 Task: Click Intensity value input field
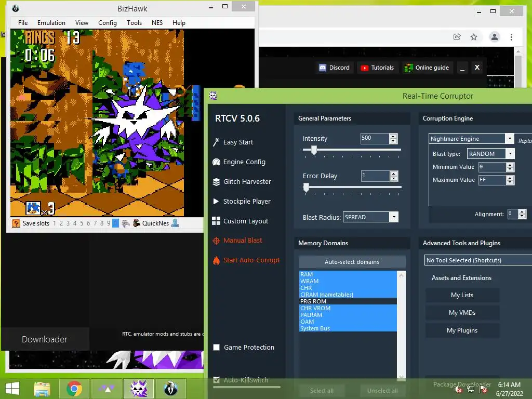375,138
